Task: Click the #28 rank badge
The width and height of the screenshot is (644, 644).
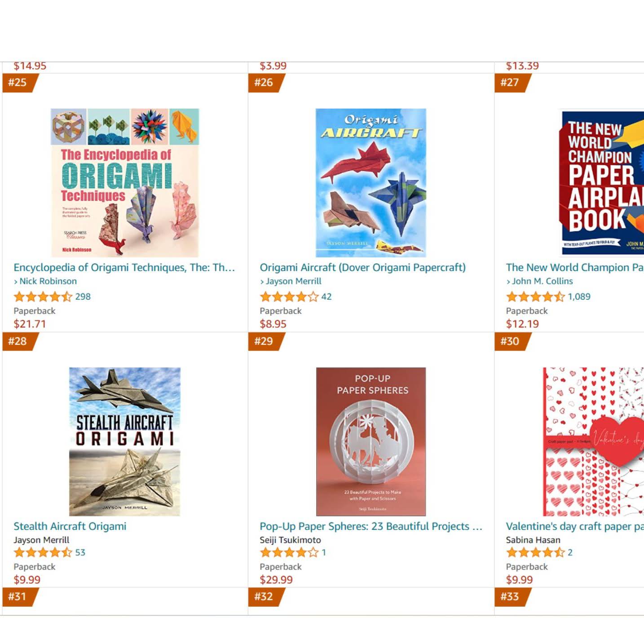Action: [x=18, y=341]
